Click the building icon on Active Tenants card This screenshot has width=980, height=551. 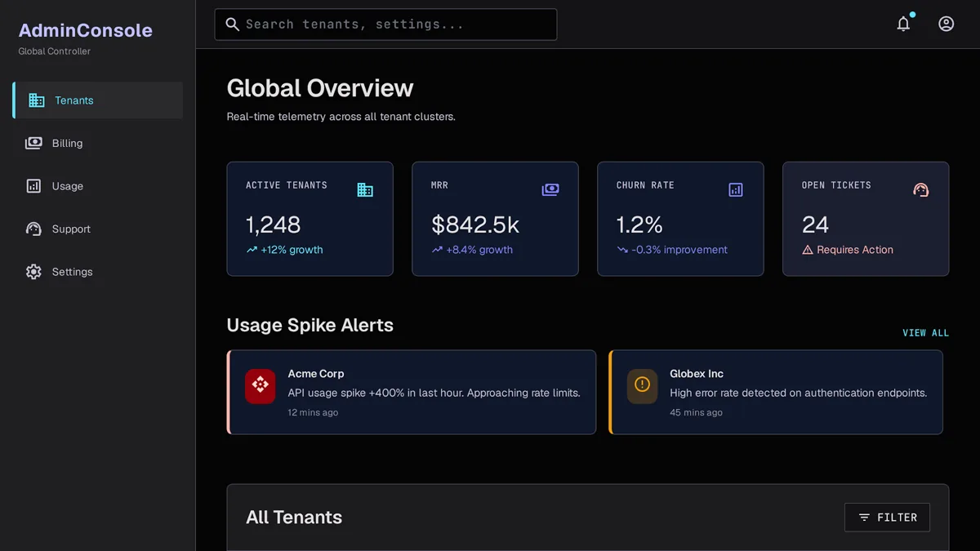(x=365, y=190)
